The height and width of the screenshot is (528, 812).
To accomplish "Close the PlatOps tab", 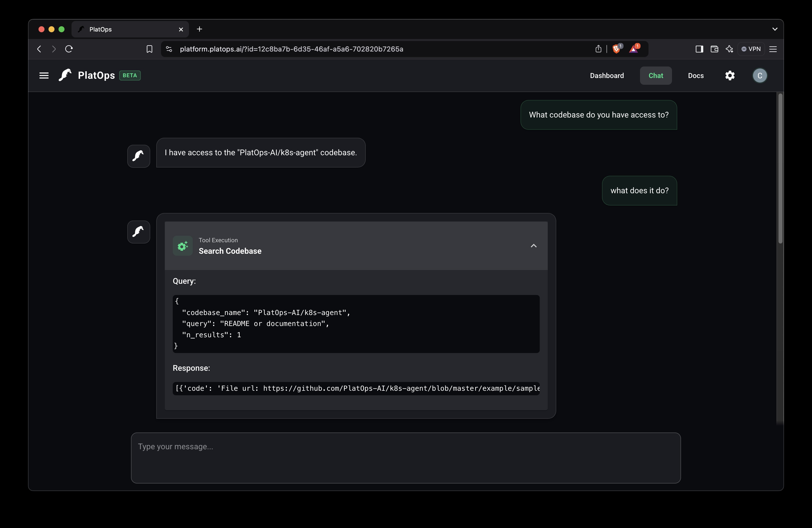I will click(181, 30).
